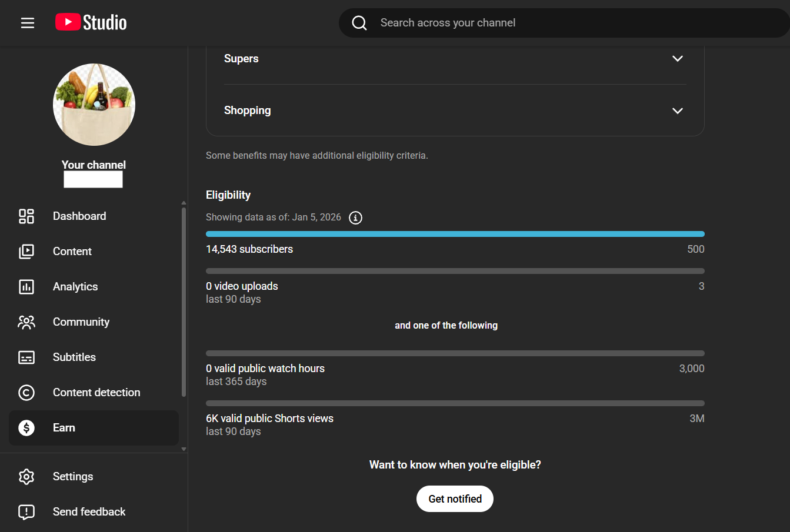Click the search magnifier icon
Image resolution: width=790 pixels, height=532 pixels.
pyautogui.click(x=359, y=23)
